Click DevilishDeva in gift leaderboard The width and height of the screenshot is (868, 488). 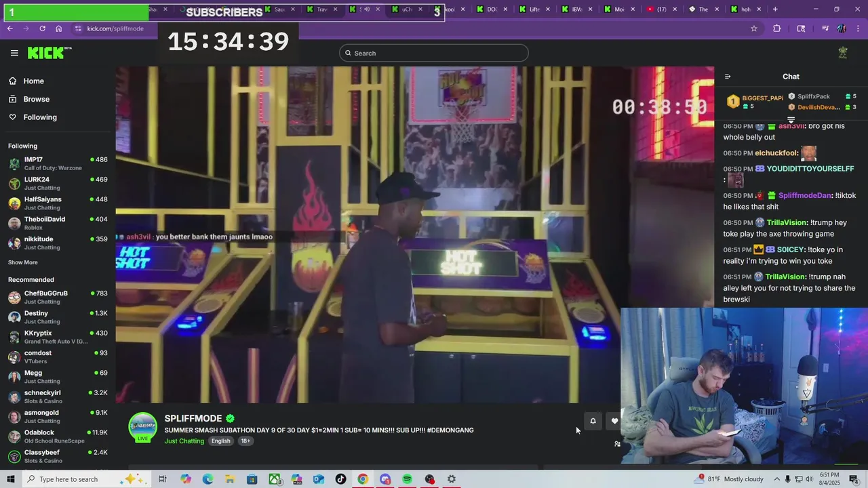pyautogui.click(x=818, y=107)
